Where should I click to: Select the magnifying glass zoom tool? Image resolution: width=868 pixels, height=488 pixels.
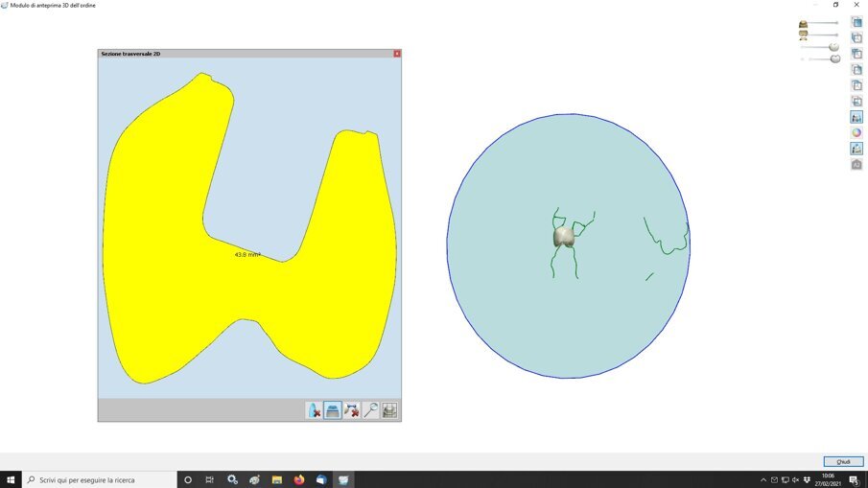point(370,410)
